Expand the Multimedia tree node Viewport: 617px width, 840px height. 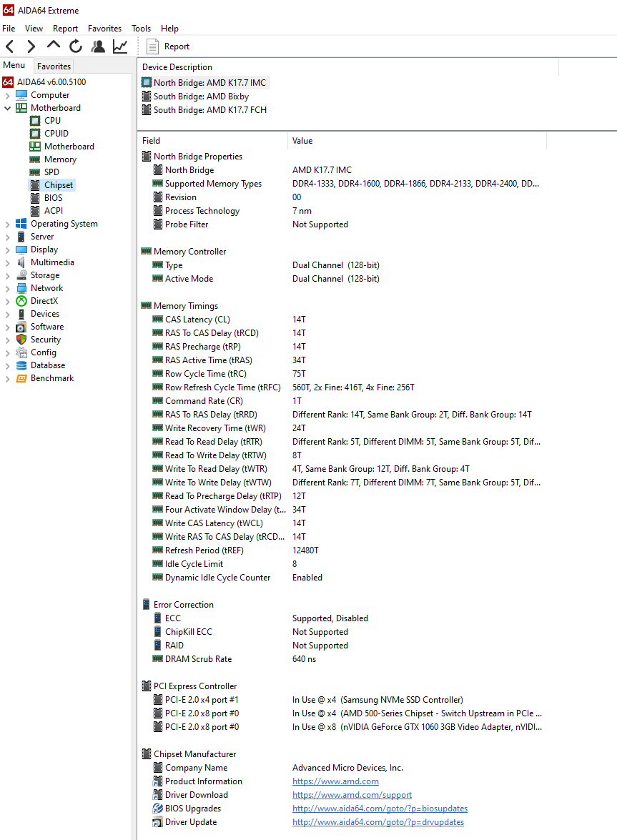click(x=7, y=262)
